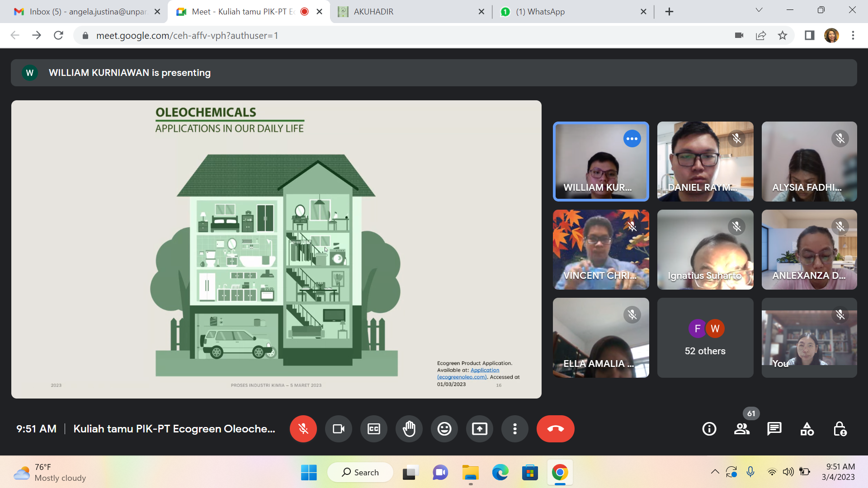Leave the call with the red button
The height and width of the screenshot is (488, 868).
[x=555, y=429]
